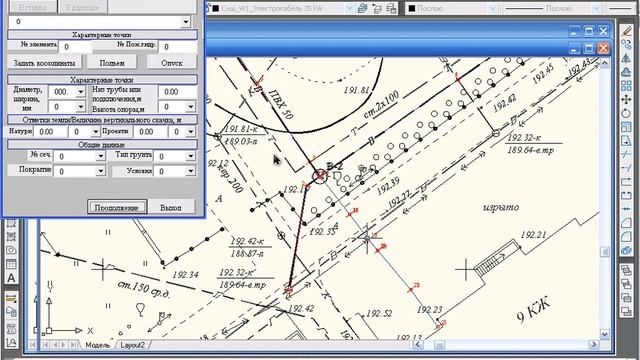Open the 'Условия' dropdown
The height and width of the screenshot is (360, 640).
click(x=191, y=171)
